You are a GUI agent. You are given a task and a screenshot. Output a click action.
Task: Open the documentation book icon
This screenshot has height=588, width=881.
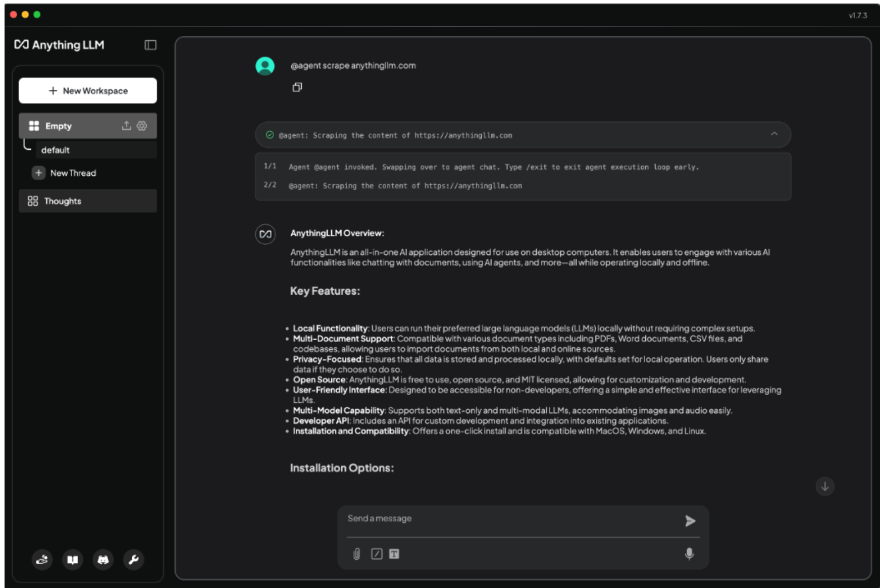[x=73, y=559]
